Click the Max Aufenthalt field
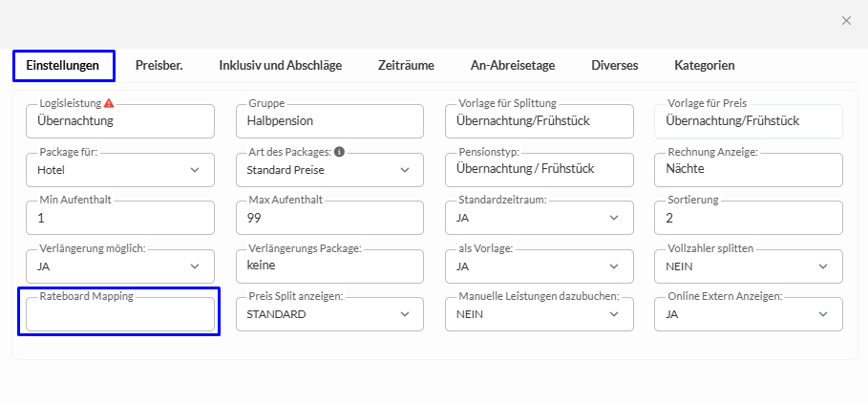The height and width of the screenshot is (404, 868). (x=328, y=218)
